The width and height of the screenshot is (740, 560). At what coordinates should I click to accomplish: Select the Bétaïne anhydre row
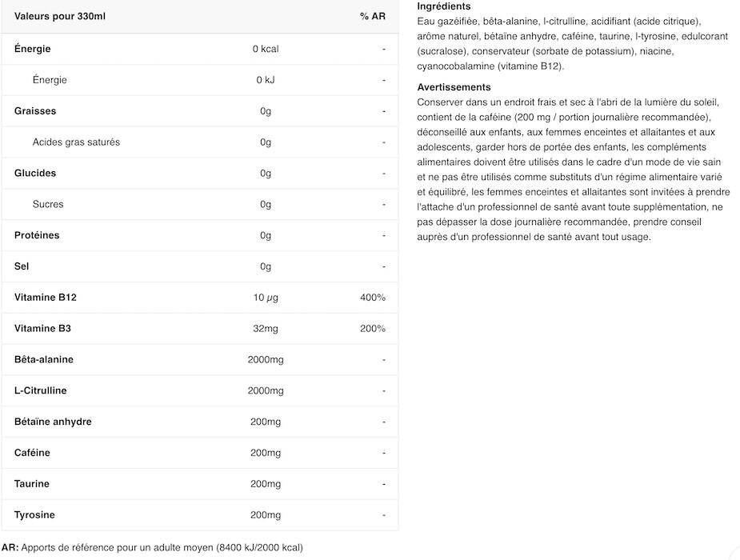pyautogui.click(x=200, y=422)
